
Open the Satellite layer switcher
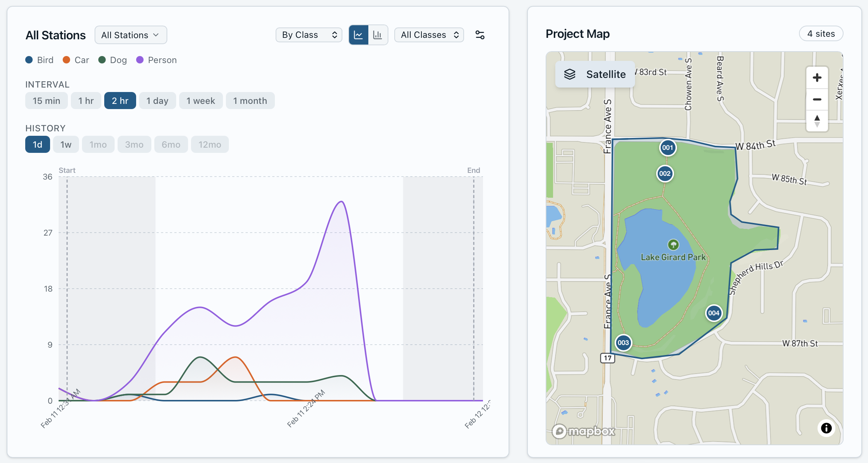[595, 74]
